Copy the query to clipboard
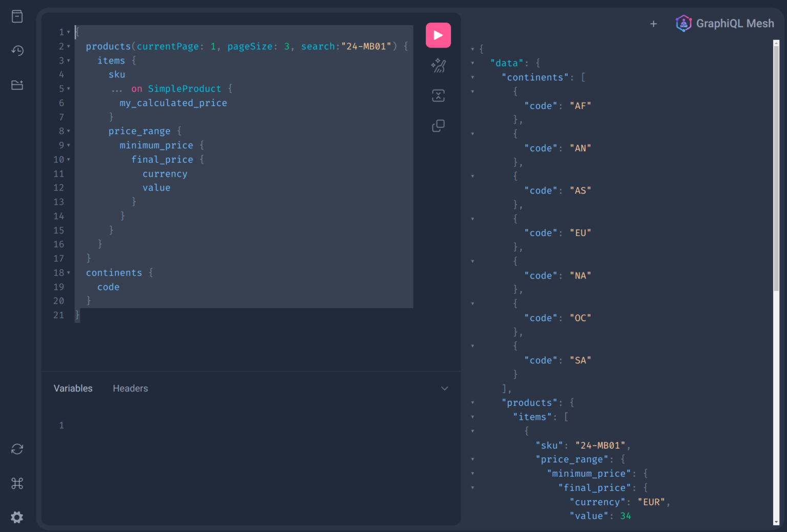The image size is (787, 532). point(438,125)
